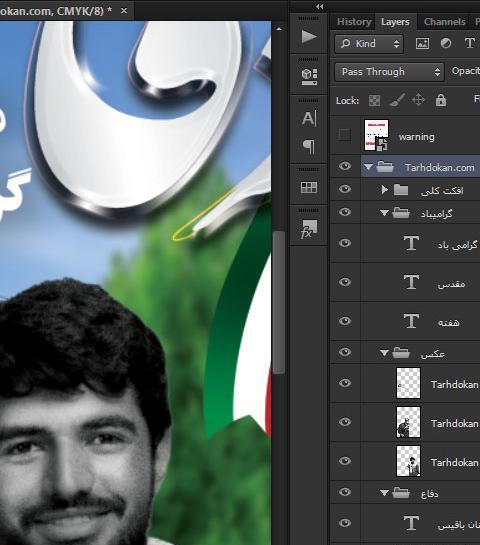Hide the باقیس text layer in دفاع
Screen dimensions: 480x545
[345, 523]
